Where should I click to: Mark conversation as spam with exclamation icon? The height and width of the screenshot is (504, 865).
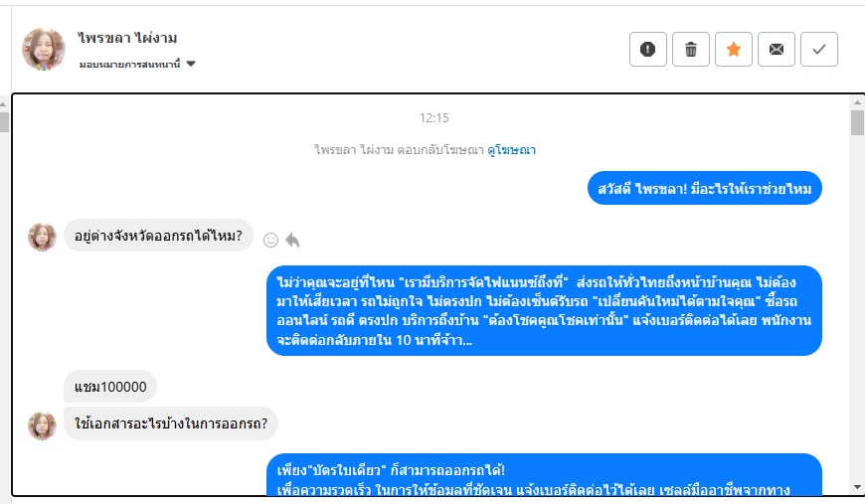click(647, 49)
